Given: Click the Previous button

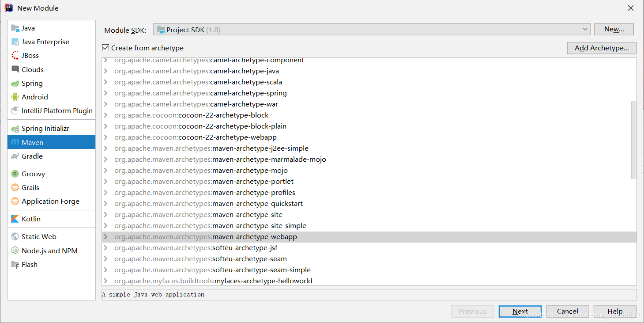Looking at the screenshot, I should click(x=472, y=311).
